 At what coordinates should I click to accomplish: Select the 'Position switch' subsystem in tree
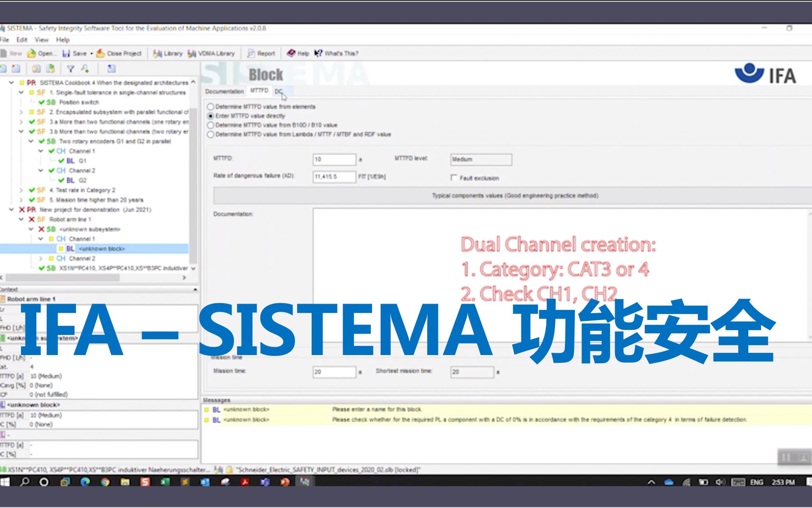[79, 102]
